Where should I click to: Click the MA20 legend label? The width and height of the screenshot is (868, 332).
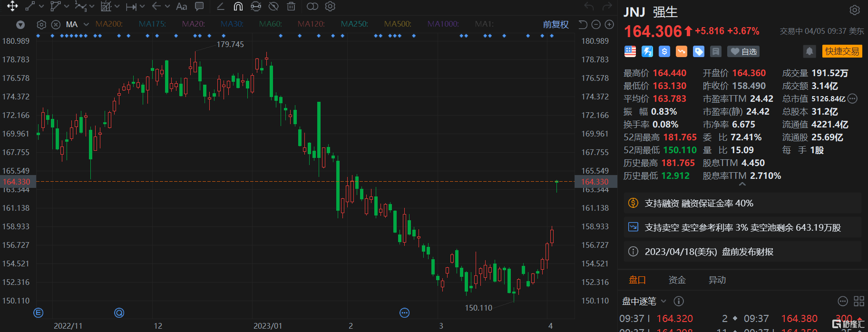click(x=194, y=24)
